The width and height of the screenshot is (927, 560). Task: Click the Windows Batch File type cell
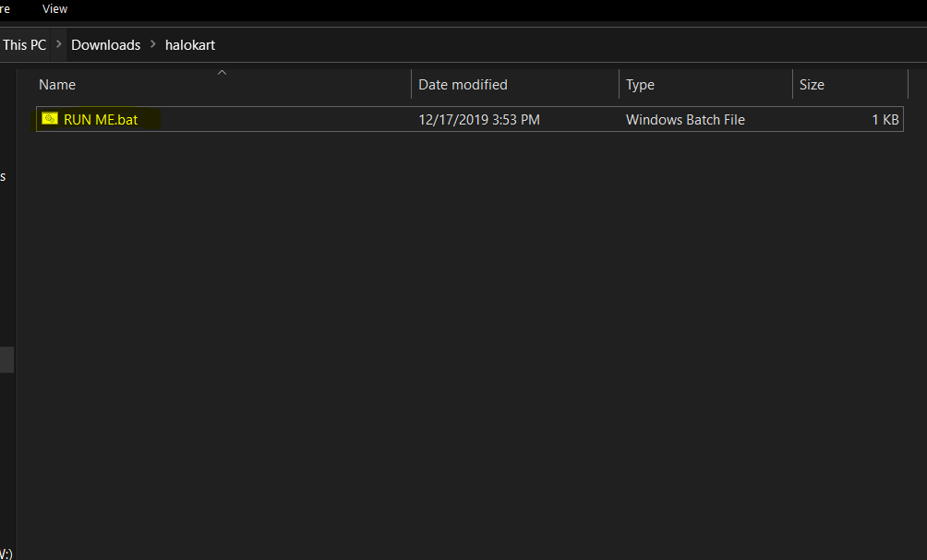[685, 119]
